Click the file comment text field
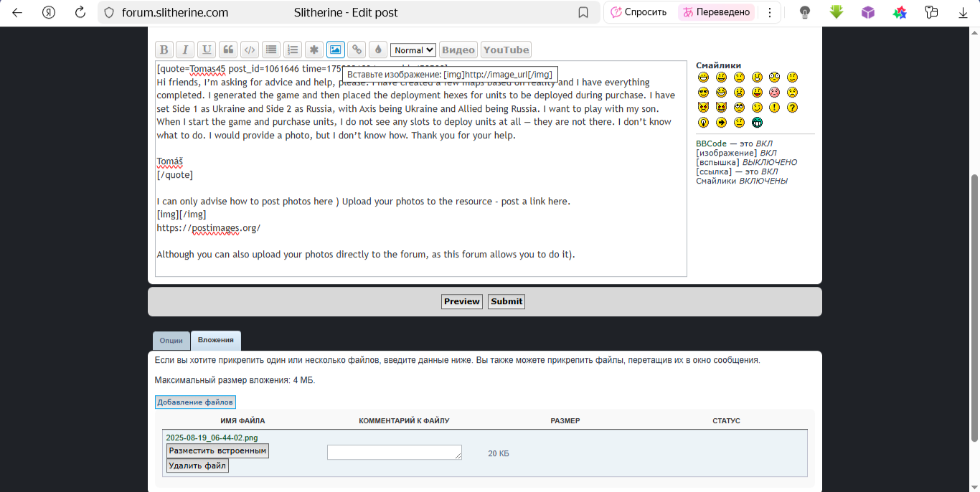Screen dimensions: 980x492 coord(394,452)
